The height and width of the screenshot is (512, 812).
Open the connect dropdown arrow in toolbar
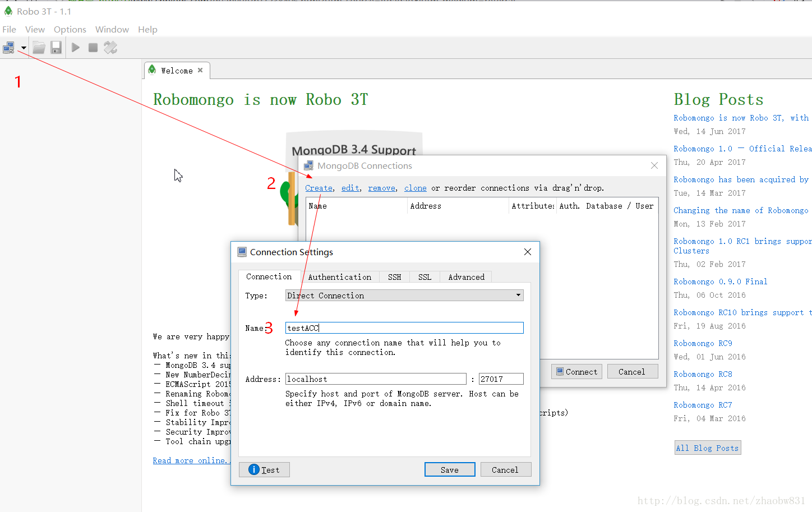point(24,48)
